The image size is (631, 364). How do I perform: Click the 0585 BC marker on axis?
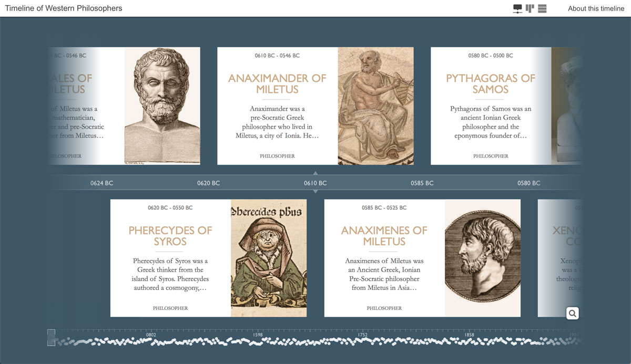[x=422, y=183]
